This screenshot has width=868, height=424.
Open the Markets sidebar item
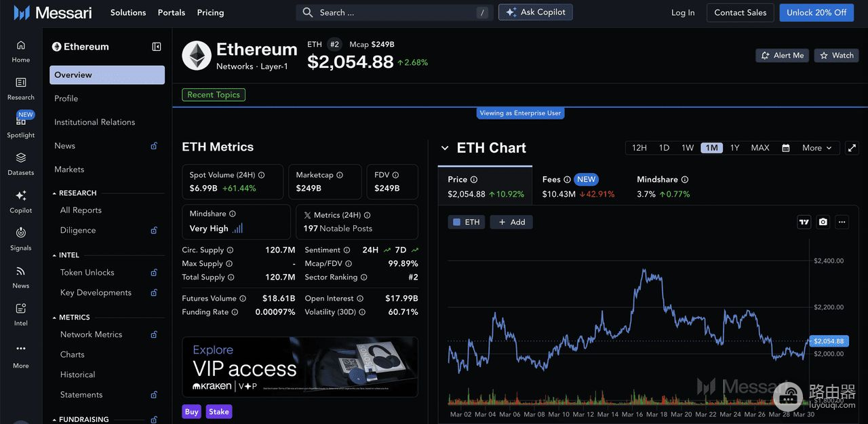(107, 170)
